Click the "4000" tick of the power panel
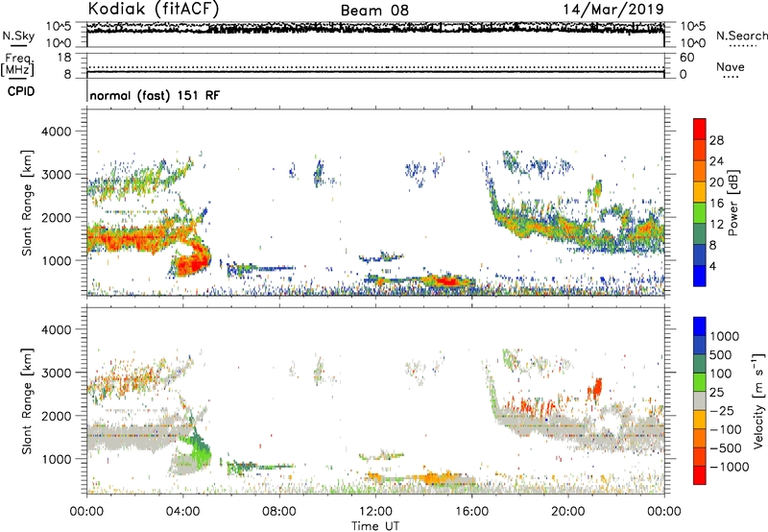768x532 pixels. (56, 132)
